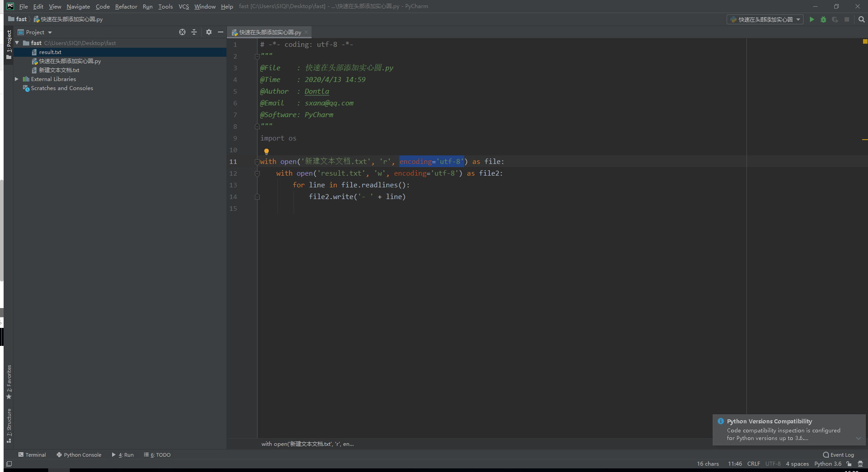Open the Refactor menu

[x=126, y=6]
